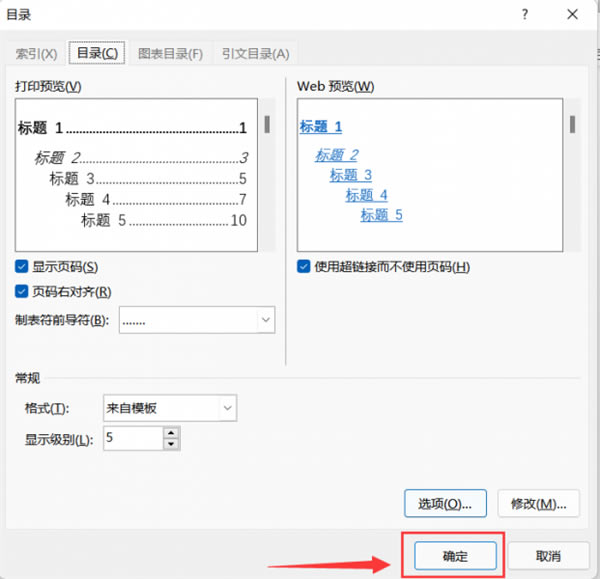Click the Web 预览(W) label

tap(336, 86)
